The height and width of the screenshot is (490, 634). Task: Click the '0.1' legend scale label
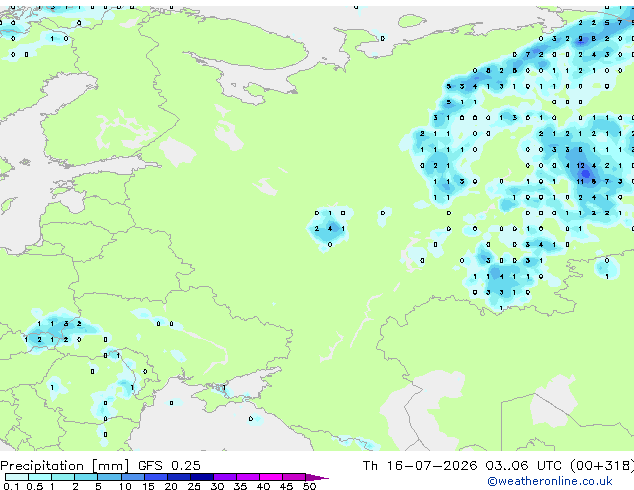click(x=11, y=486)
